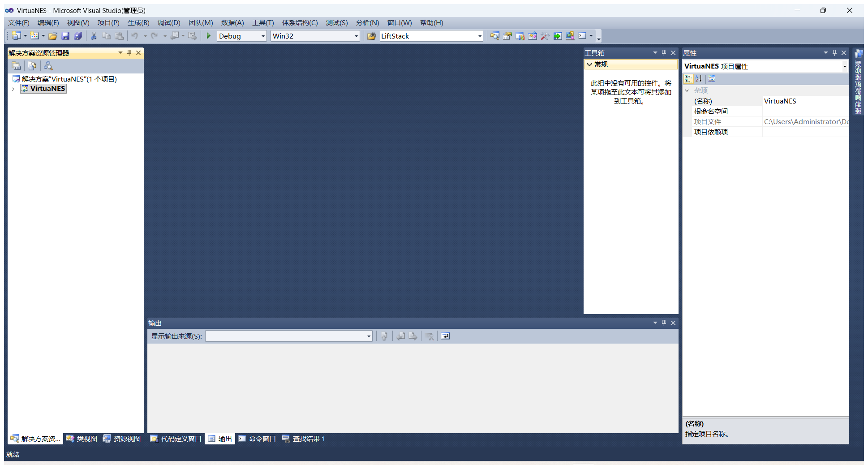Open the 调试(D) debug menu

point(169,23)
